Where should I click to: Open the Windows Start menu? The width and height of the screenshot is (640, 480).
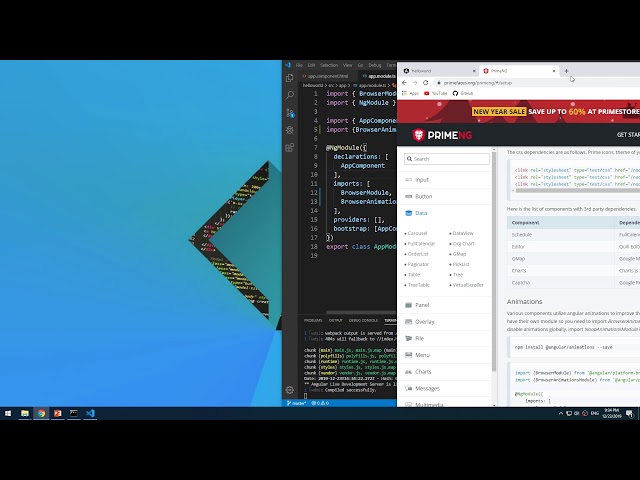click(8, 413)
